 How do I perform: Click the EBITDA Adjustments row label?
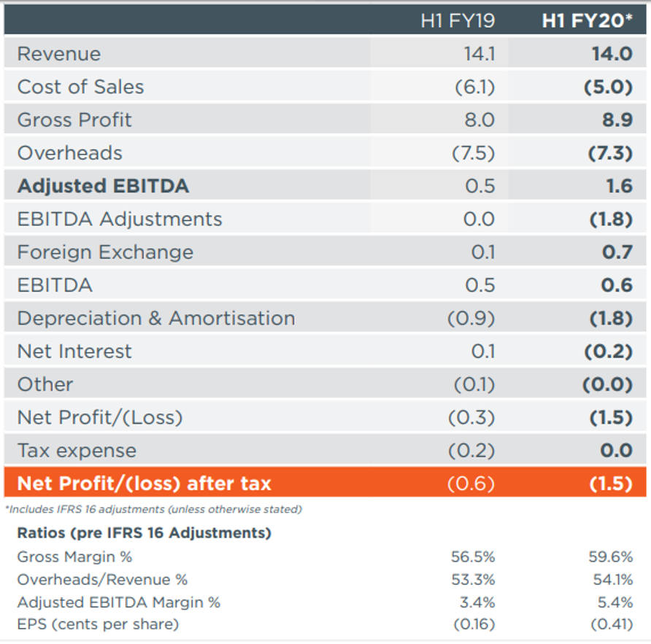click(x=120, y=219)
